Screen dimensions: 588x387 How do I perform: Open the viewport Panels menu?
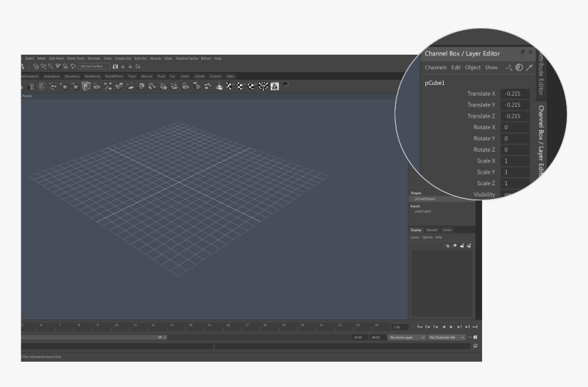[27, 96]
